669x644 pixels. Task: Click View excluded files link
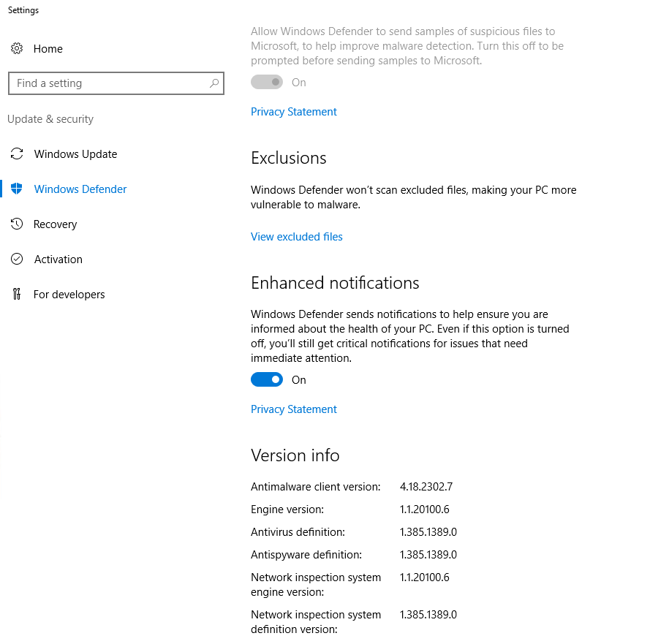click(297, 237)
